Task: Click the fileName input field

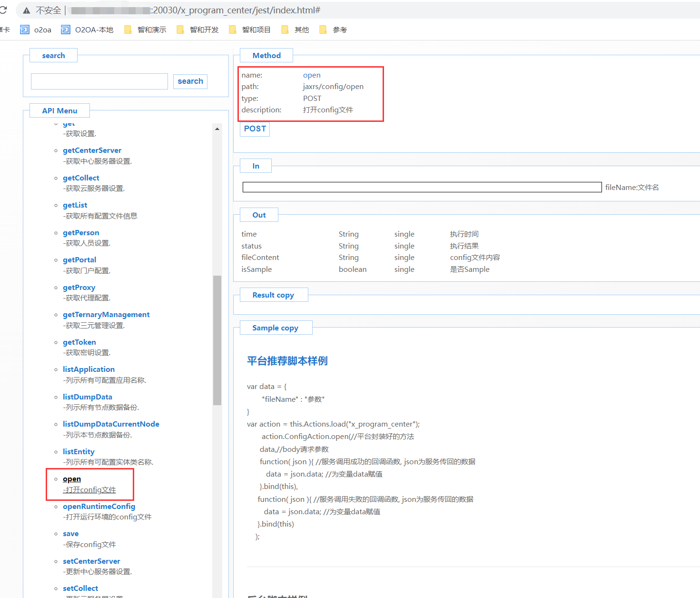Action: [x=422, y=187]
